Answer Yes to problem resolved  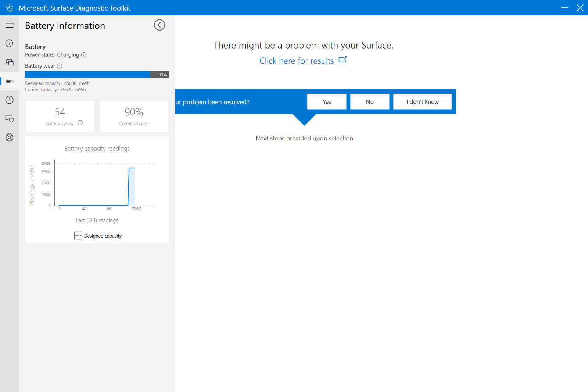pos(327,102)
